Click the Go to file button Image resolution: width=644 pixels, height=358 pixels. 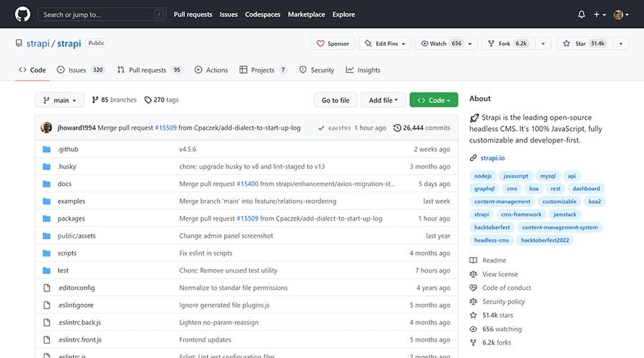(x=335, y=100)
